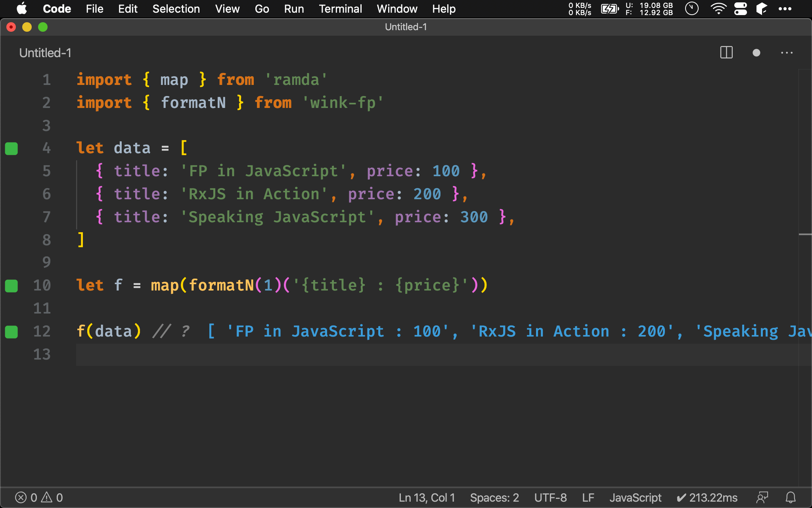Open the editor More Actions menu

click(x=787, y=53)
